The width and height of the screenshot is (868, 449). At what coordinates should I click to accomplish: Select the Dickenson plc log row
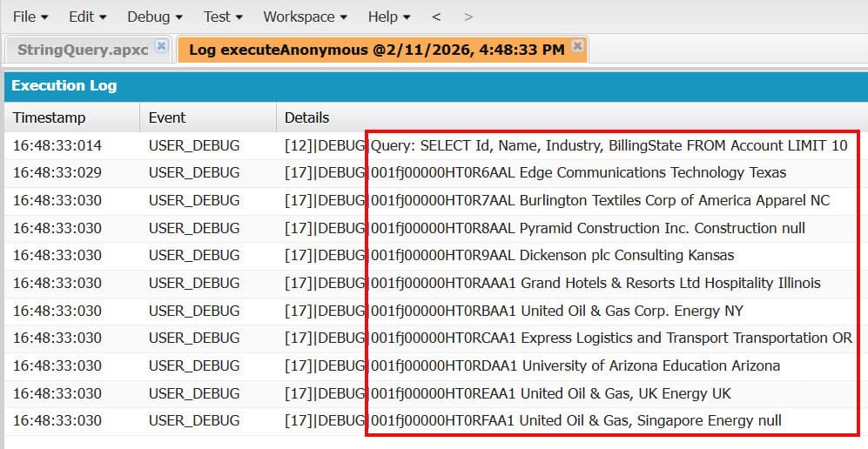tap(436, 256)
